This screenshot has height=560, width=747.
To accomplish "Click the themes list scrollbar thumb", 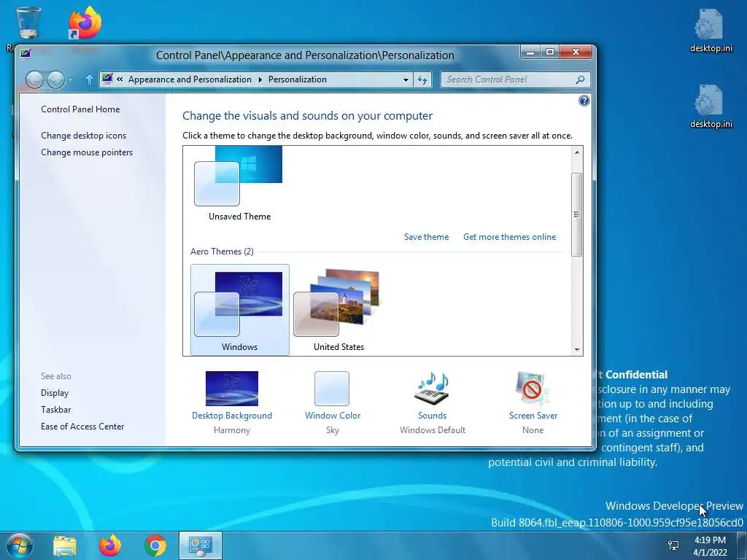I will click(x=577, y=214).
